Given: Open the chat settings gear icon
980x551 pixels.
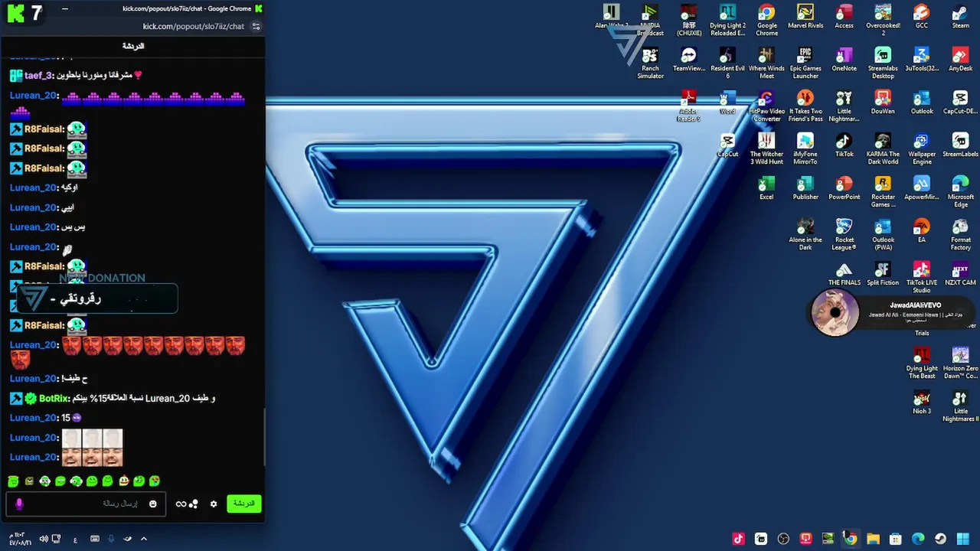Looking at the screenshot, I should coord(214,504).
